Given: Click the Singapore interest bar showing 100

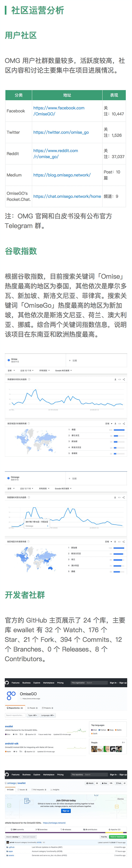Looking at the screenshot, I should click(119, 548).
